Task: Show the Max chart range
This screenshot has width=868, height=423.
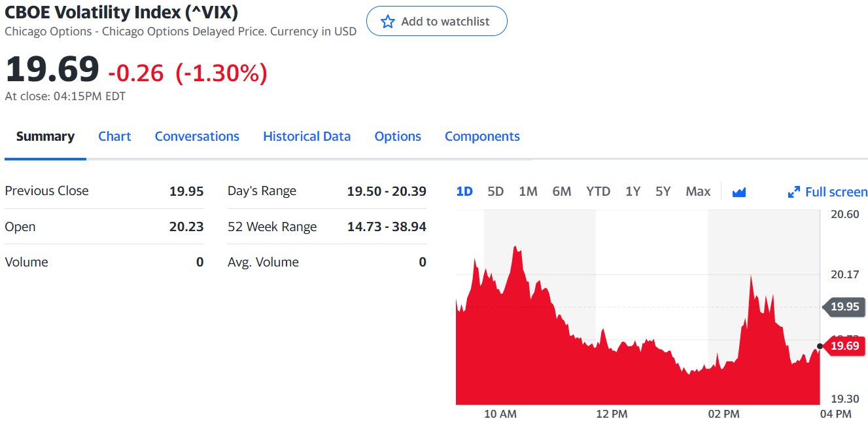Action: [698, 191]
